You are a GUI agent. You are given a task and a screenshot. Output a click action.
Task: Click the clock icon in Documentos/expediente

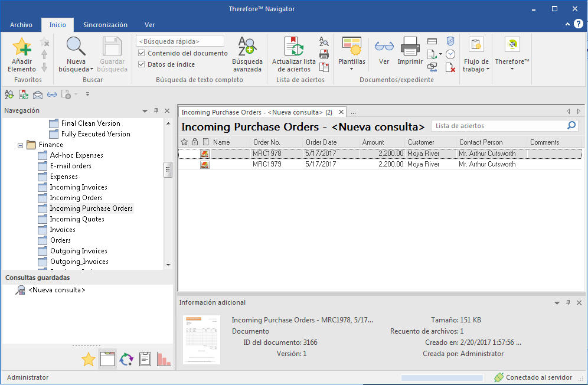450,54
